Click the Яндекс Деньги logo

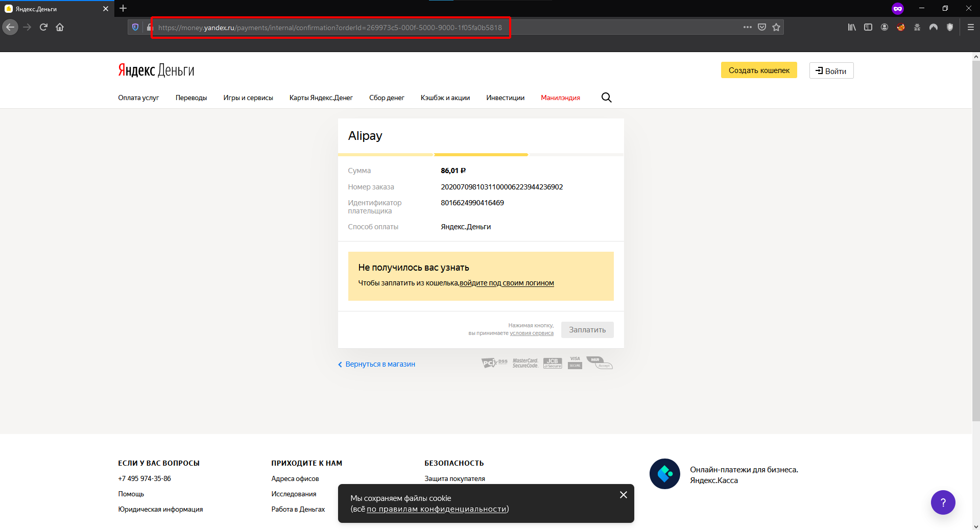(x=156, y=70)
